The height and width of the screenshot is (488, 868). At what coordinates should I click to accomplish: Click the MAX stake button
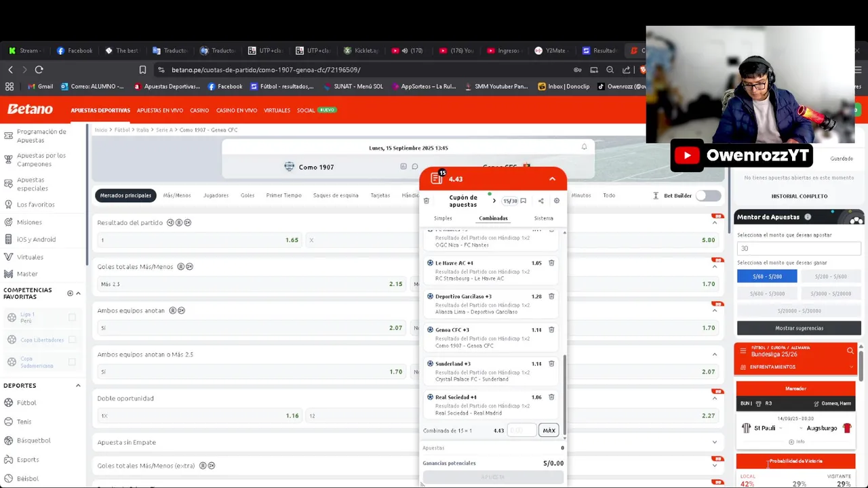pos(549,430)
